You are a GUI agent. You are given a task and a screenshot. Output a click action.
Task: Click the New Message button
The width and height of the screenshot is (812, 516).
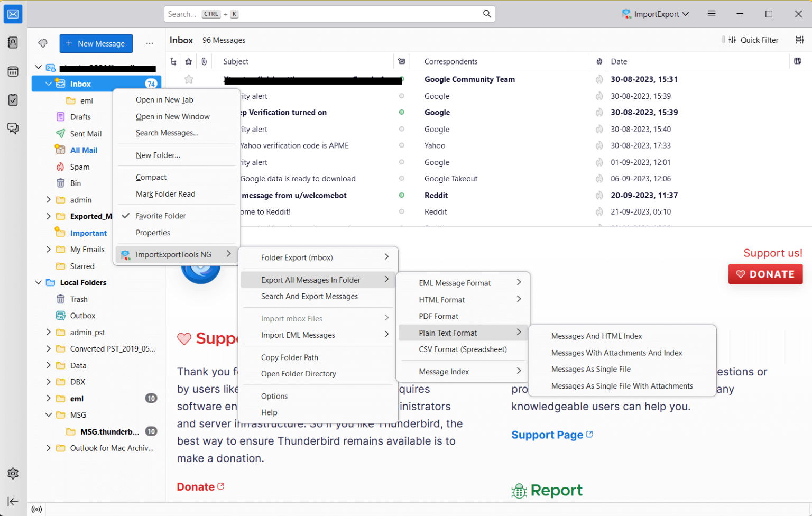(x=96, y=43)
